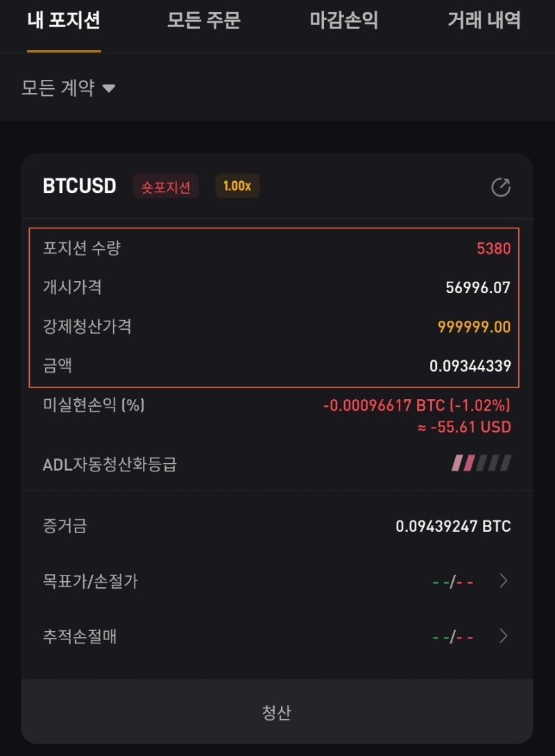
Task: Go to the 거래 내역 tab
Action: click(484, 21)
